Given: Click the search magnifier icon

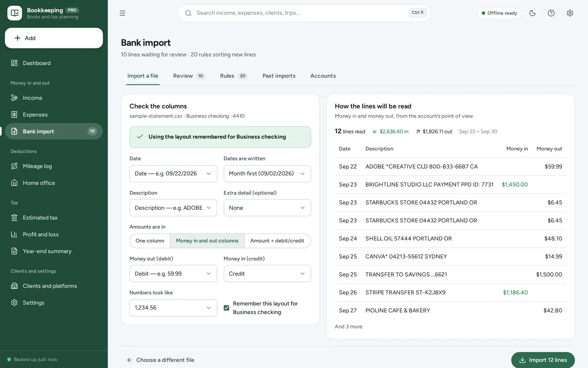Looking at the screenshot, I should pyautogui.click(x=188, y=13).
